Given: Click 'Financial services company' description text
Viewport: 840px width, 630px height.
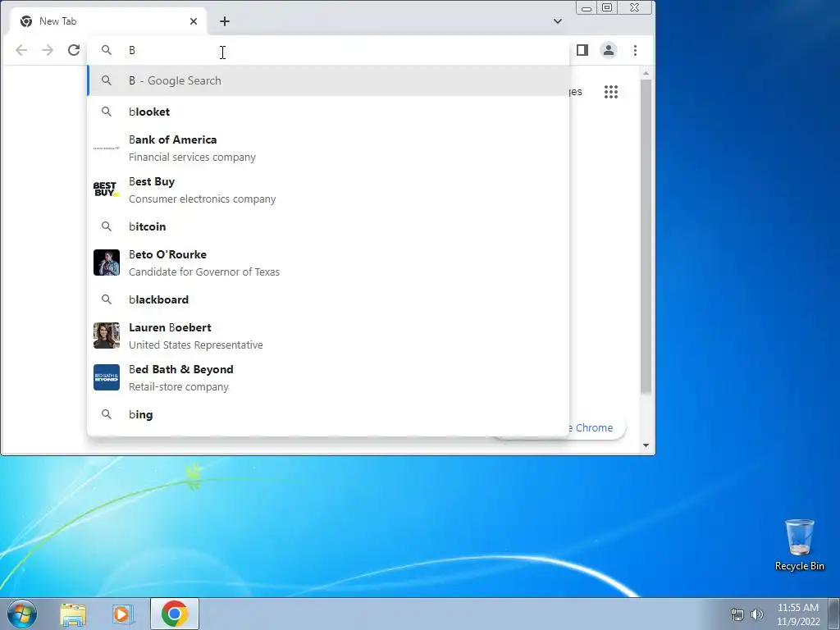Looking at the screenshot, I should [192, 157].
